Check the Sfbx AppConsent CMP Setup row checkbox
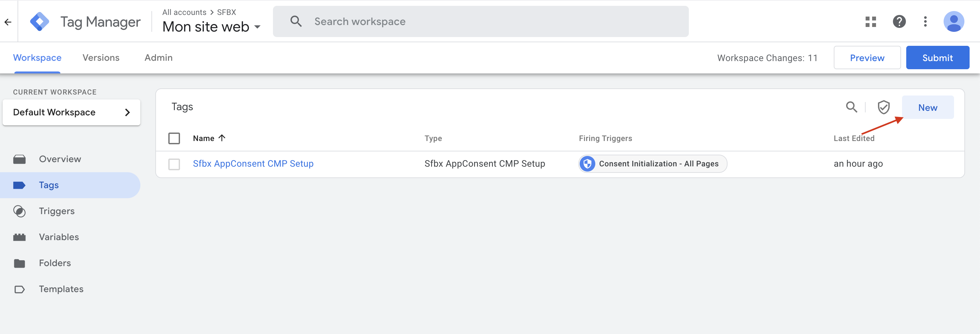 [174, 164]
